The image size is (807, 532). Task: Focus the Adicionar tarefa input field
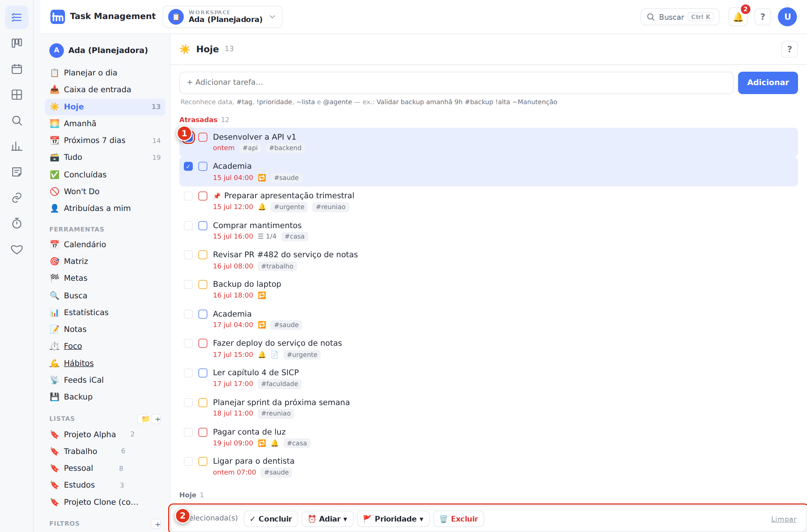(x=456, y=83)
